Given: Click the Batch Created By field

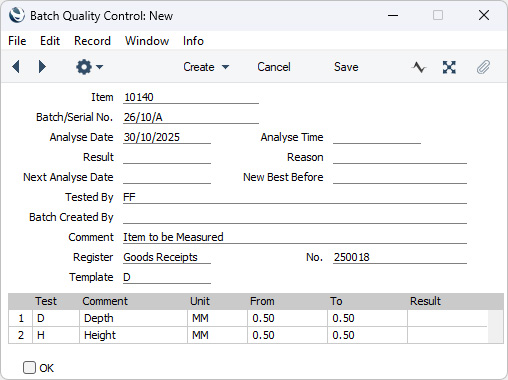Looking at the screenshot, I should pyautogui.click(x=295, y=217).
